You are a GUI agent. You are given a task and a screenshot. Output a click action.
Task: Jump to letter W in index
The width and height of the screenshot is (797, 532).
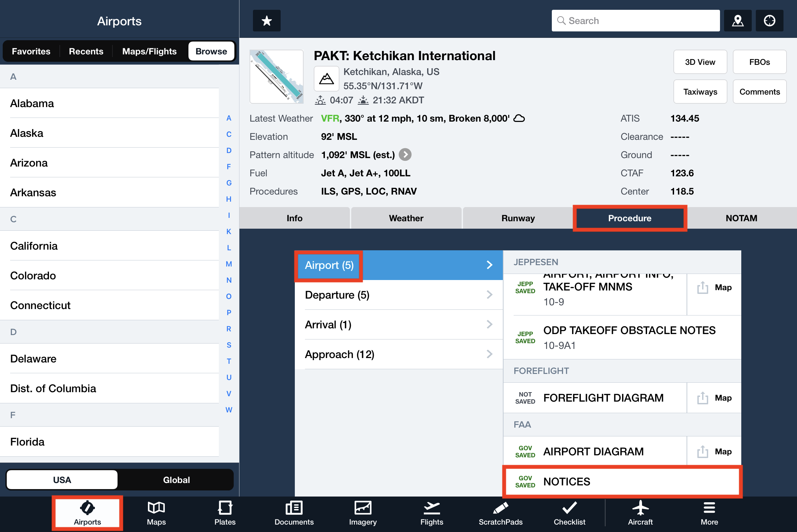click(229, 410)
